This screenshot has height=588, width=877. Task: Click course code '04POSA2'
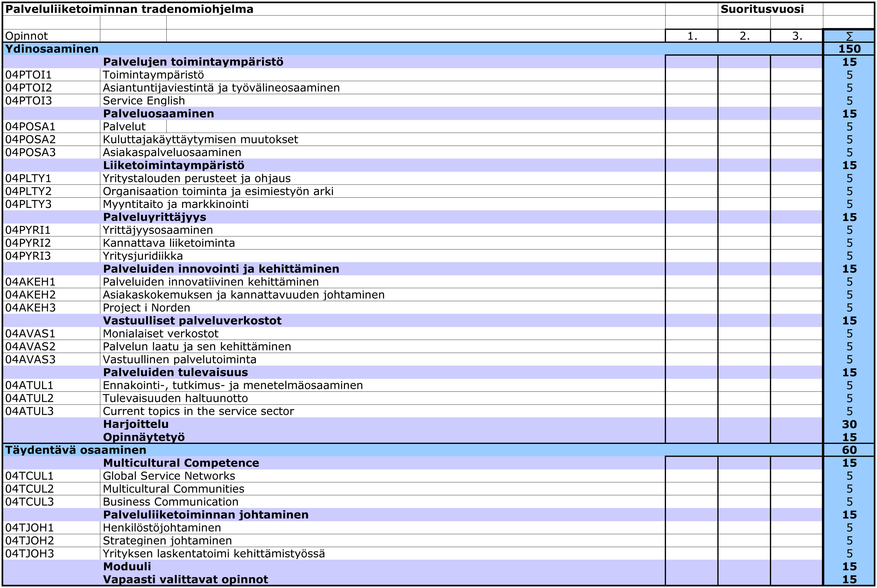tap(30, 140)
